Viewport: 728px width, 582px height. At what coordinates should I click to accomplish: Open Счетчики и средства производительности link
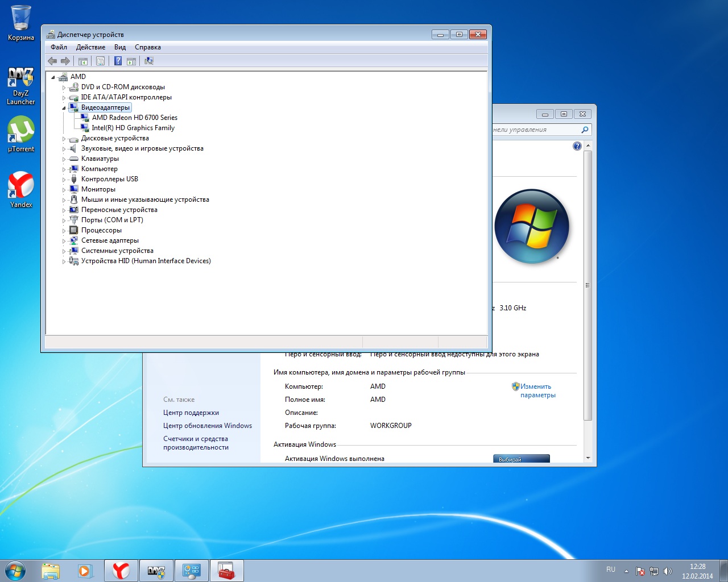[x=196, y=443]
